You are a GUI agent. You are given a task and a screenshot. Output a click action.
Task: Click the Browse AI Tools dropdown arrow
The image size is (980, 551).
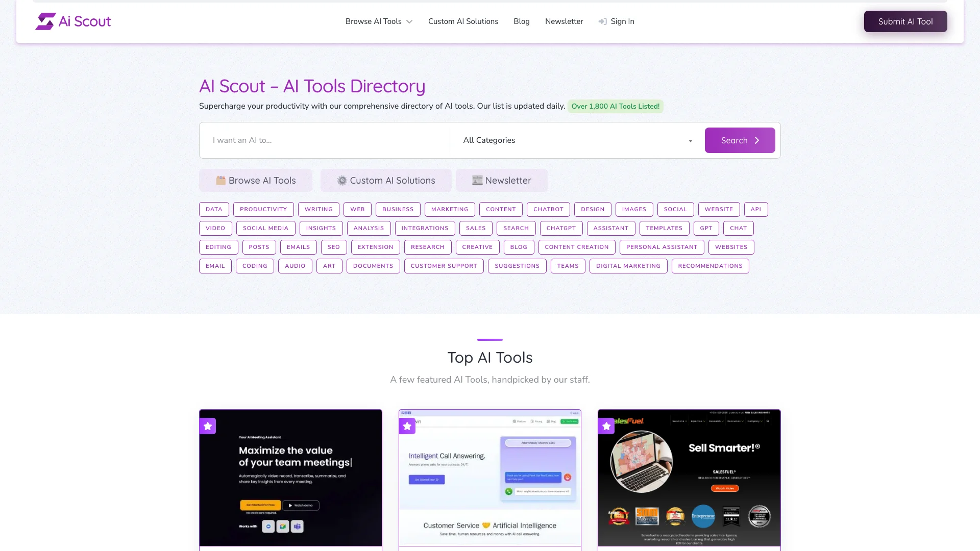coord(409,21)
